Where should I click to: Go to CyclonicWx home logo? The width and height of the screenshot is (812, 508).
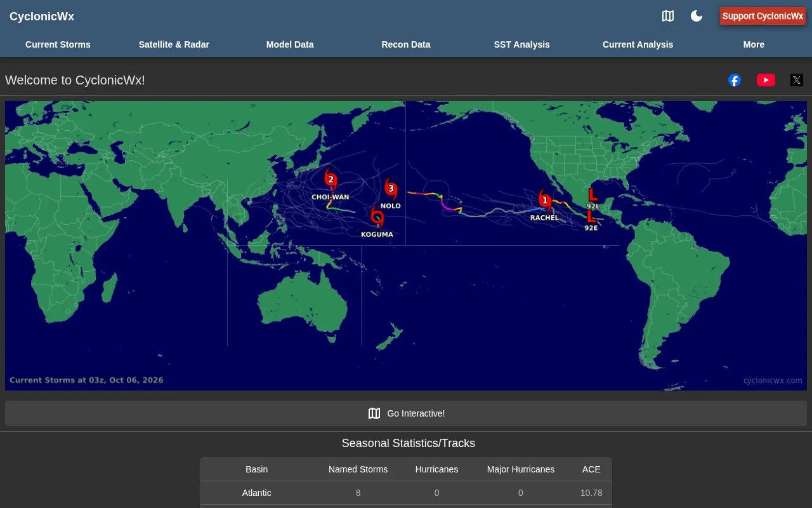point(42,17)
